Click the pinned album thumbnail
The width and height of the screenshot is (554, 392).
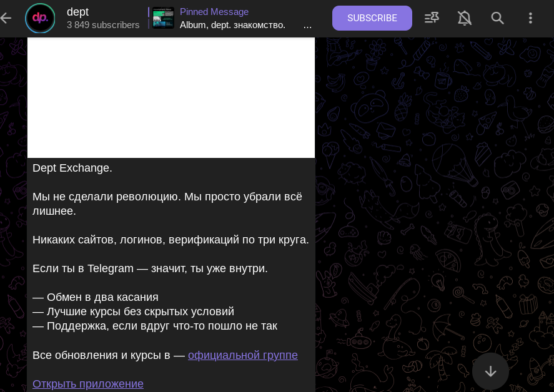[163, 17]
